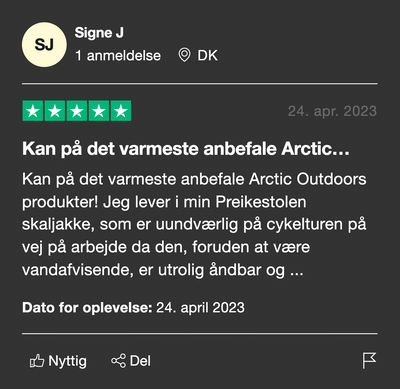Click the thumbs-up icon

[37, 361]
